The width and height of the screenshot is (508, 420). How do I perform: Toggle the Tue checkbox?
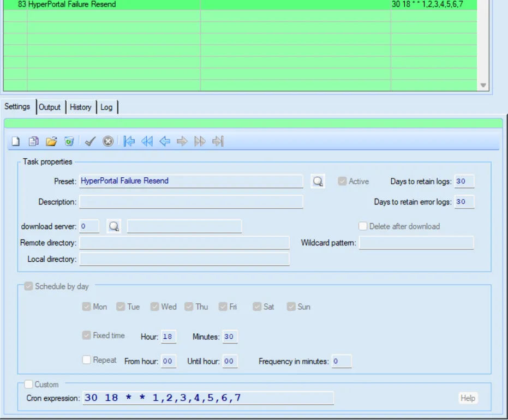pyautogui.click(x=121, y=307)
